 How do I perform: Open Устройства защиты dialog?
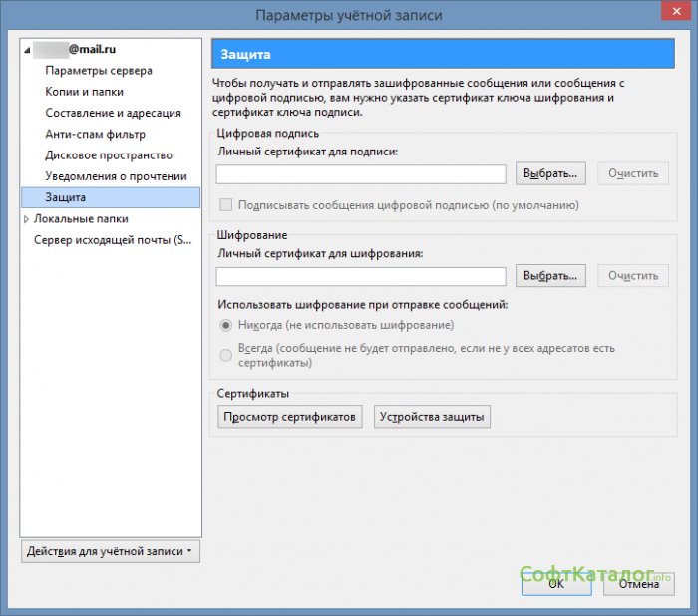pyautogui.click(x=432, y=418)
